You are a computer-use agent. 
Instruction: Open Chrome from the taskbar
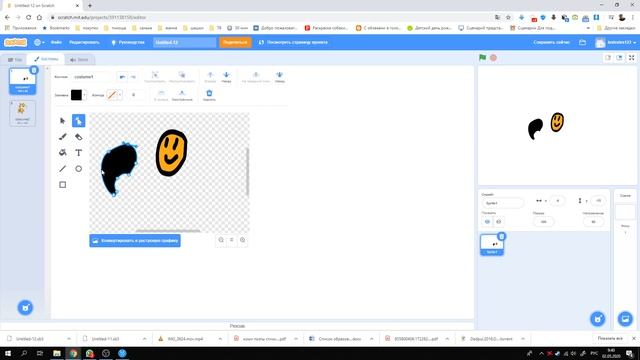point(73,353)
